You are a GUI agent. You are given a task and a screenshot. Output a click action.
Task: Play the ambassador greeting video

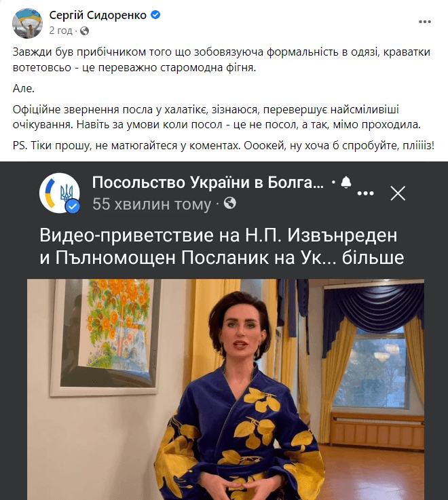tap(225, 389)
